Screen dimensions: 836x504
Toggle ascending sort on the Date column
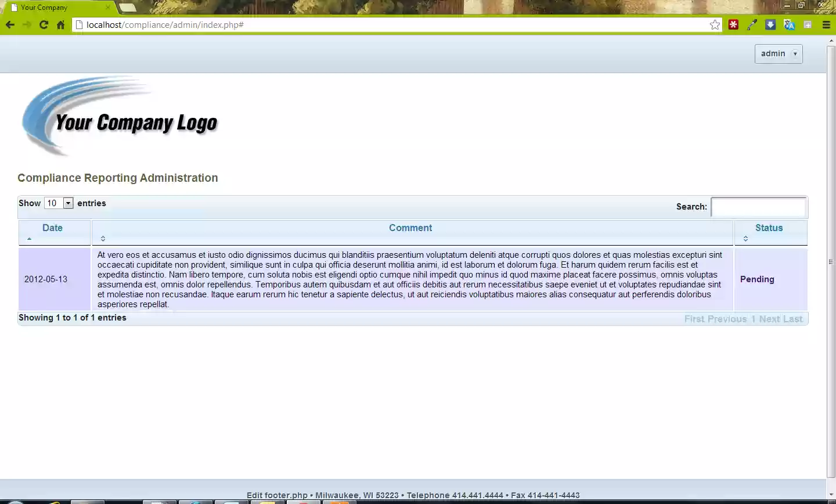point(52,232)
